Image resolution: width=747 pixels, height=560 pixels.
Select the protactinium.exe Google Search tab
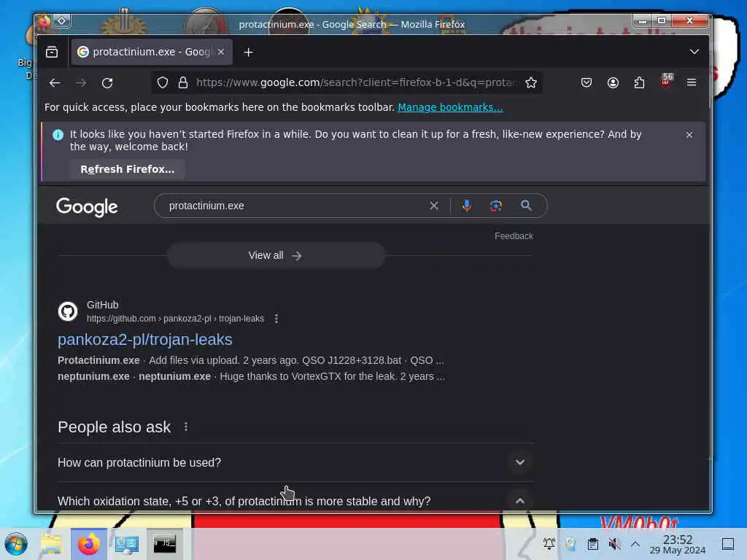(152, 52)
